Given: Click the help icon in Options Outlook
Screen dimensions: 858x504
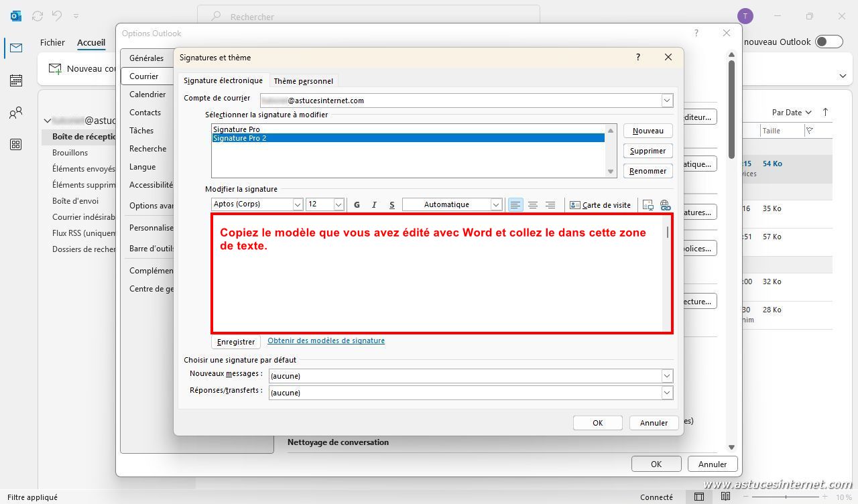Looking at the screenshot, I should click(x=696, y=33).
